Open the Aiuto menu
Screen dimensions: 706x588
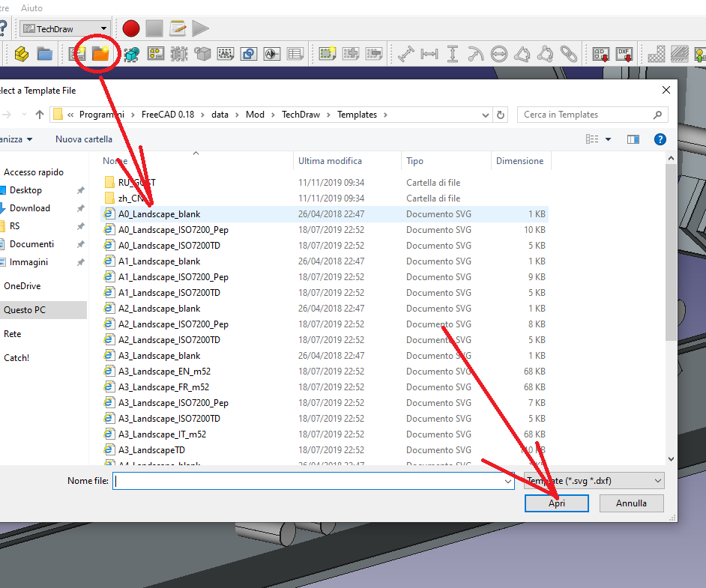click(31, 8)
